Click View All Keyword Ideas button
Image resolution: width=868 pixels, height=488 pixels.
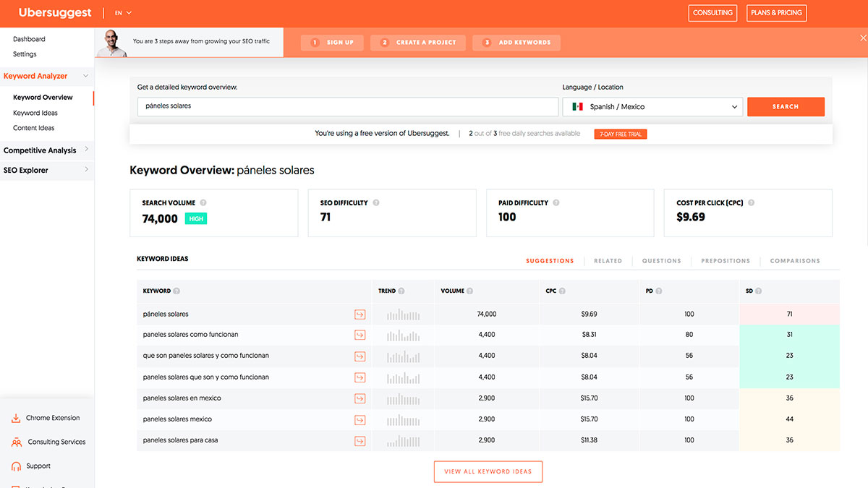(x=488, y=471)
